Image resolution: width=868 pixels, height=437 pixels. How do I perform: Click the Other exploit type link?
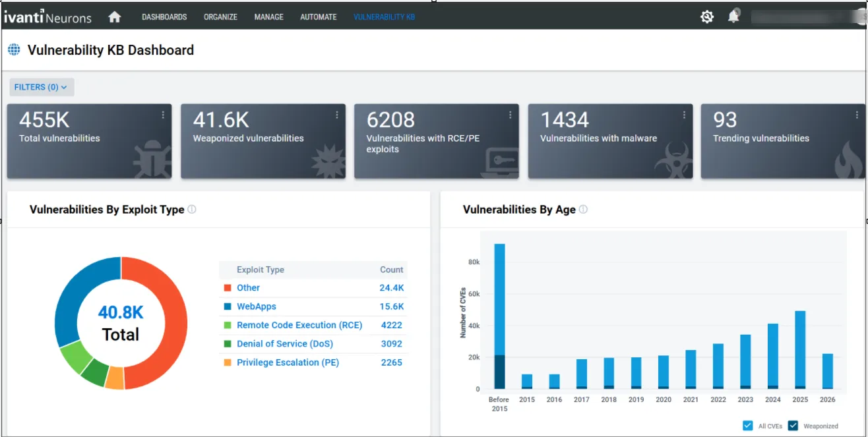[x=248, y=288]
